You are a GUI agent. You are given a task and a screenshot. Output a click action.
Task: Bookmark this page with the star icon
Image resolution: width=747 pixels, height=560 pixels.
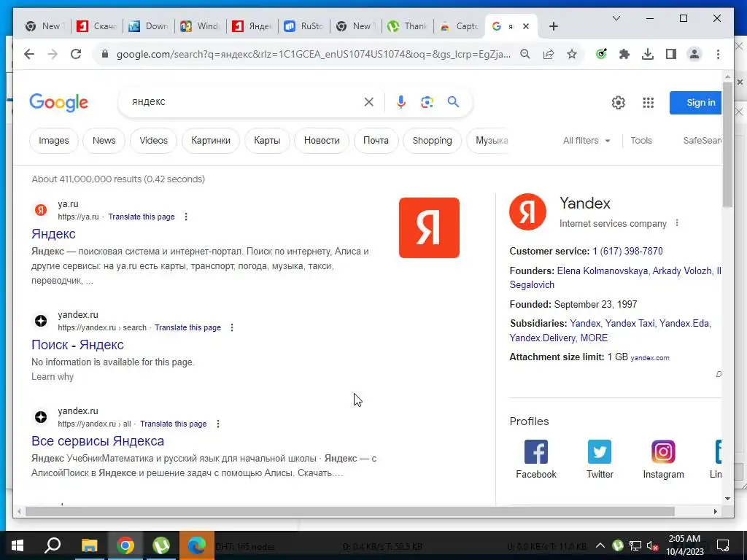(572, 54)
